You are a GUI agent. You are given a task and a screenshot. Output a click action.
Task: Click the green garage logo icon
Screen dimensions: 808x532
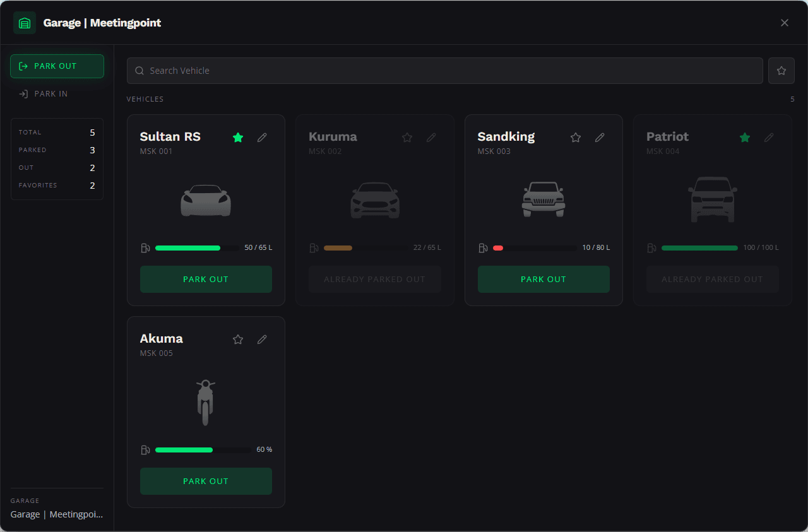coord(25,23)
